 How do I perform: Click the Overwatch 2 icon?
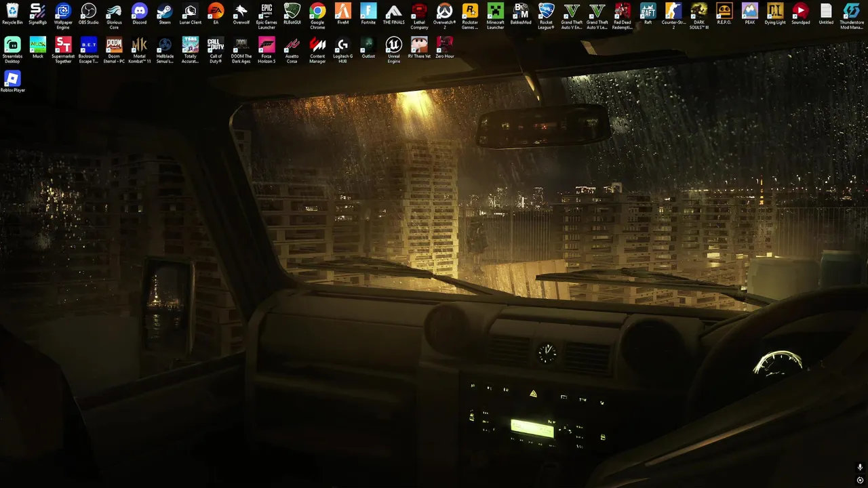pyautogui.click(x=444, y=16)
